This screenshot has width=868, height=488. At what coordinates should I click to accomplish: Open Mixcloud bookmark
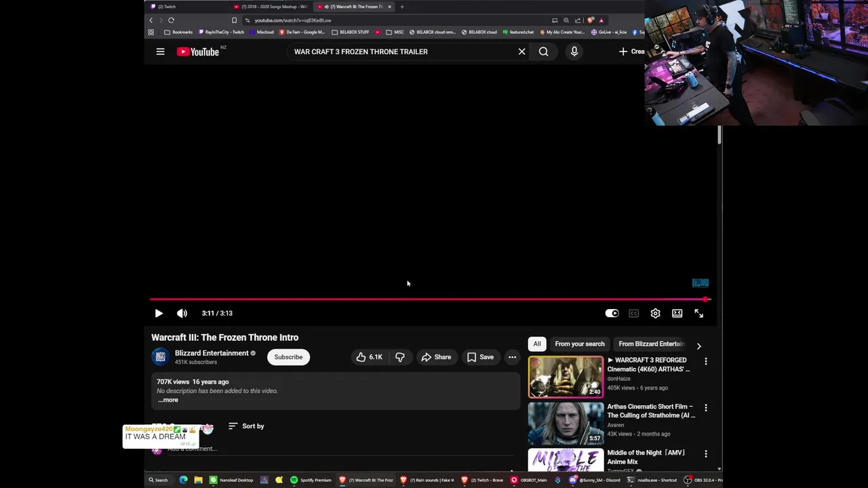[x=262, y=32]
